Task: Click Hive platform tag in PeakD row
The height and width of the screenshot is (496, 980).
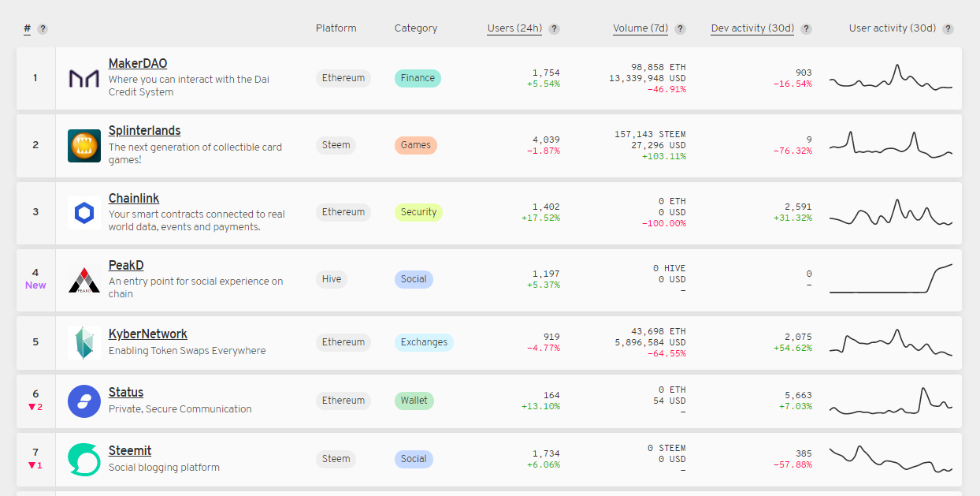Action: 332,279
